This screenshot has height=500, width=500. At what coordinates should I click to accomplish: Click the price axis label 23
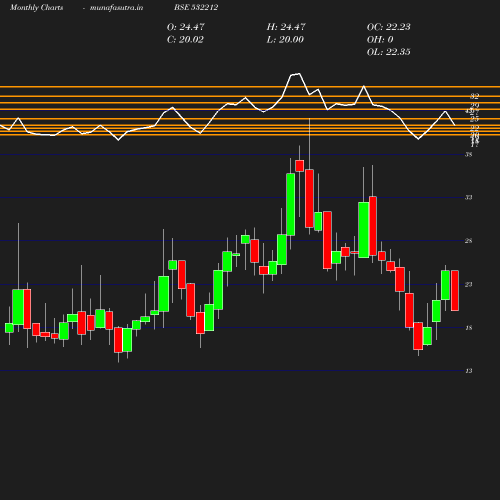click(469, 284)
